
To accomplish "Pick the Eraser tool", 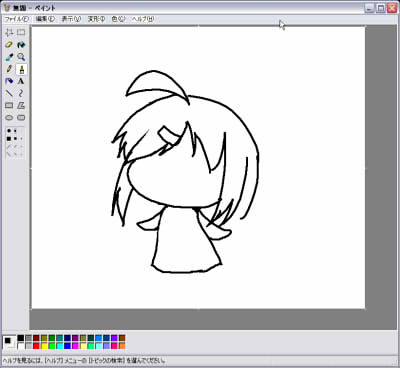I will [9, 45].
